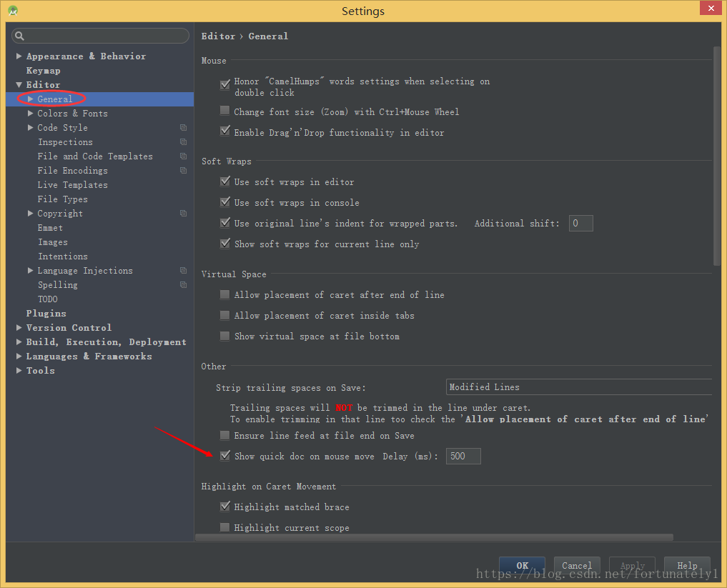The image size is (727, 588).
Task: Disable Show quick doc on mouse move
Action: coord(225,456)
